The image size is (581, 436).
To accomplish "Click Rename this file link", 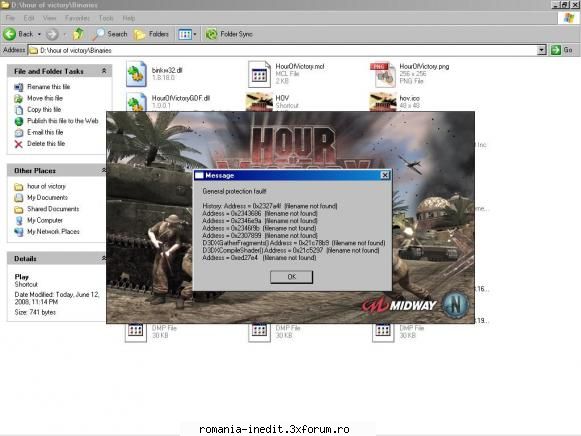I will click(x=49, y=87).
